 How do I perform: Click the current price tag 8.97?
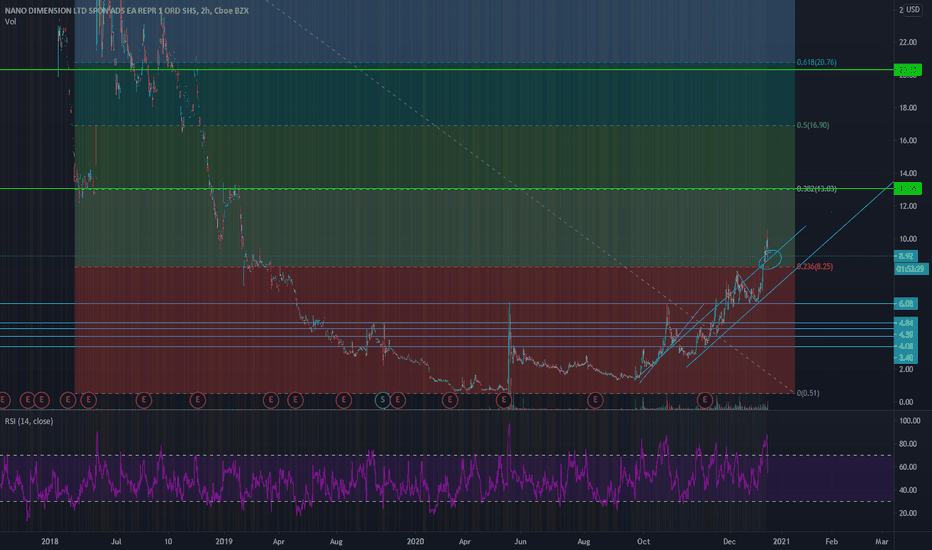pos(906,256)
